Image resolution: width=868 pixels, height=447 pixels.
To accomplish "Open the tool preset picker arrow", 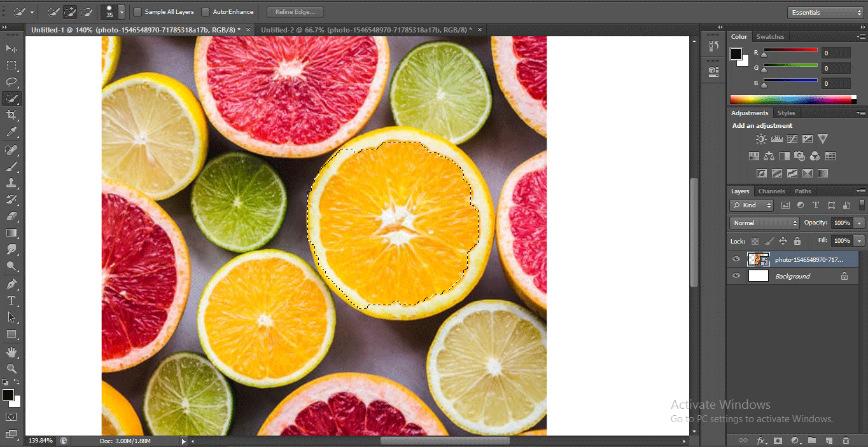I will pos(32,12).
